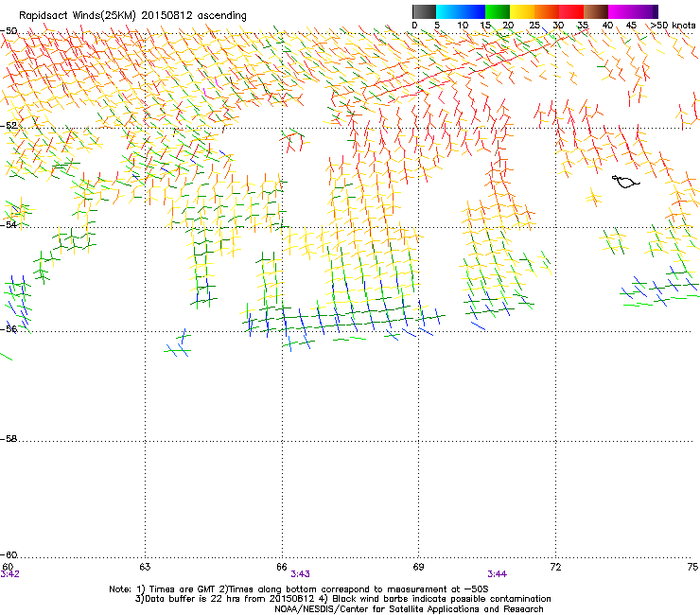
Task: Click the magenta wind barb near 51S
Action: [x=217, y=81]
